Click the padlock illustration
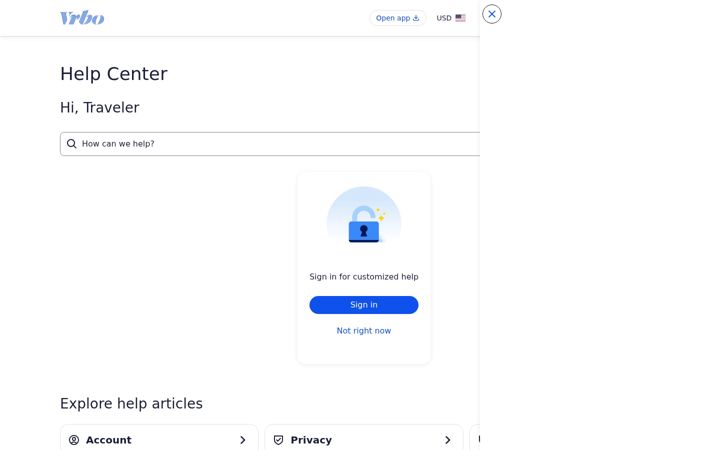 [364, 222]
